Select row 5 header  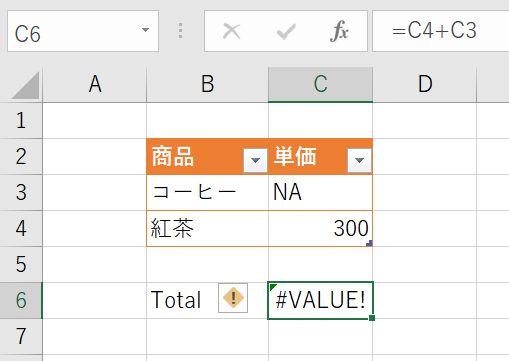(x=21, y=265)
